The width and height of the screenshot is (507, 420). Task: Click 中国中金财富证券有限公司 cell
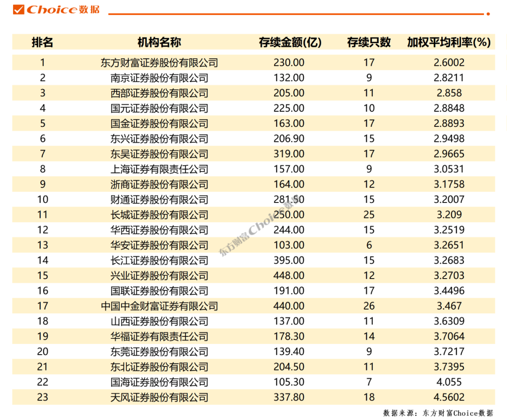[x=159, y=306]
